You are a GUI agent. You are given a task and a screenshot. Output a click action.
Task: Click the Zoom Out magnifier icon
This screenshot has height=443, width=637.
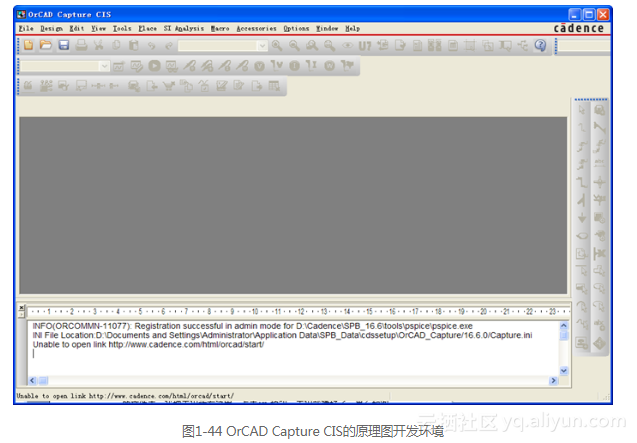tap(294, 46)
